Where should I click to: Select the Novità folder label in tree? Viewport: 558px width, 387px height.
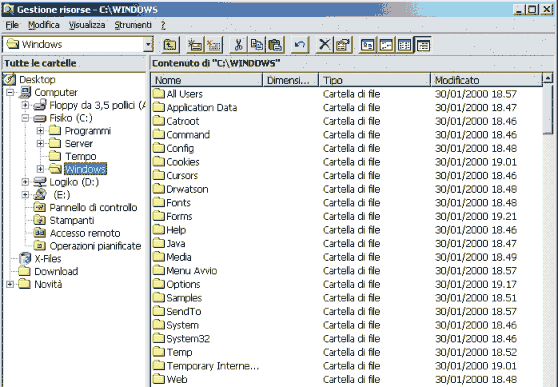pyautogui.click(x=48, y=284)
